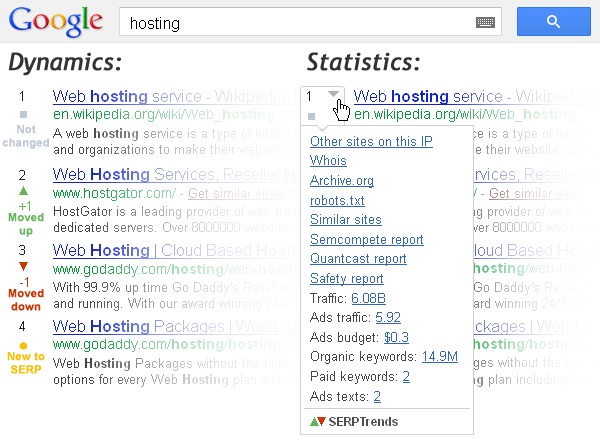Screen dimensions: 600x443
Task: Click red moved-down arrow for result 3
Action: (23, 266)
